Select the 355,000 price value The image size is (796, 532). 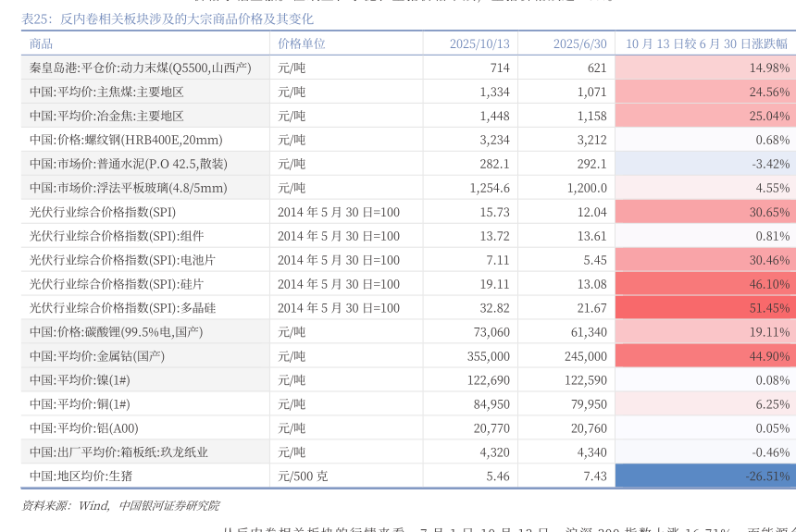point(488,356)
